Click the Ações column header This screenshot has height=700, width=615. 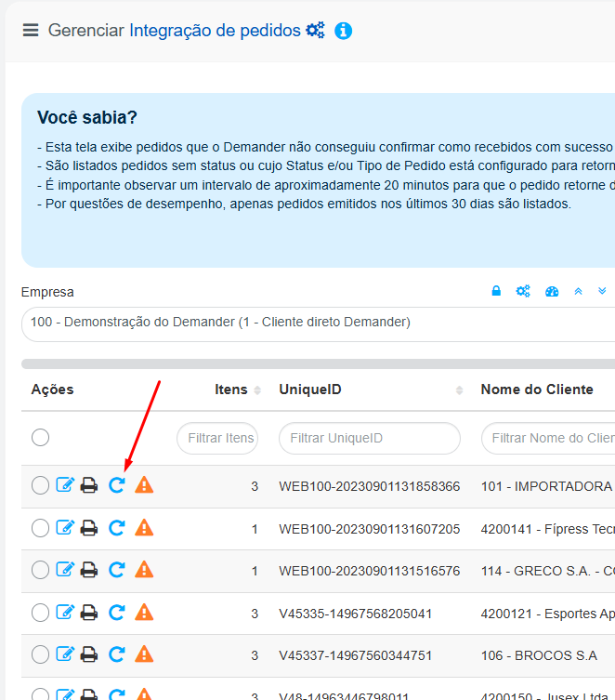click(x=52, y=390)
